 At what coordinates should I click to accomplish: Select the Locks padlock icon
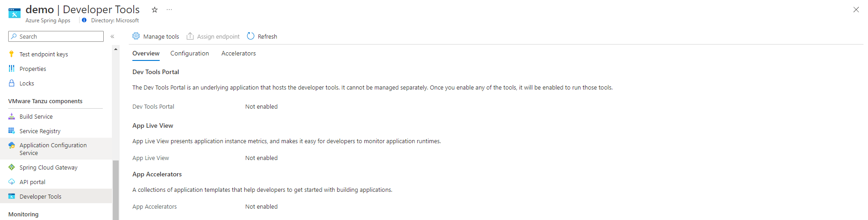(12, 83)
